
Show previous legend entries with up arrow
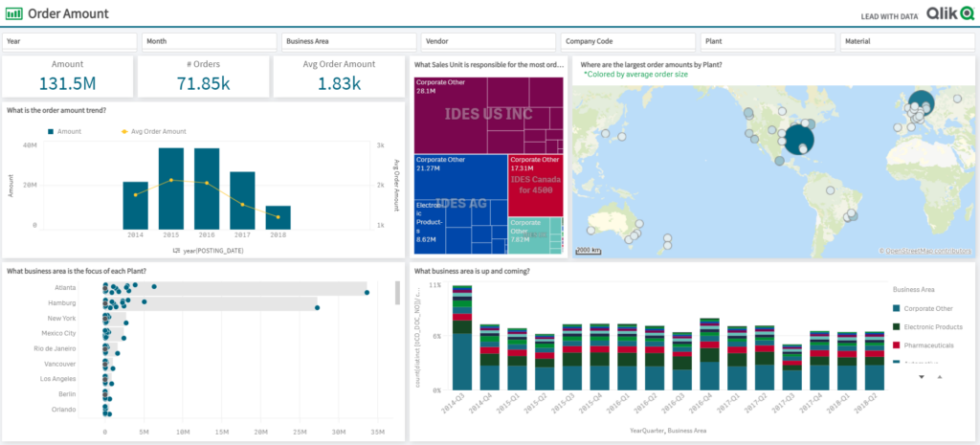(x=940, y=377)
